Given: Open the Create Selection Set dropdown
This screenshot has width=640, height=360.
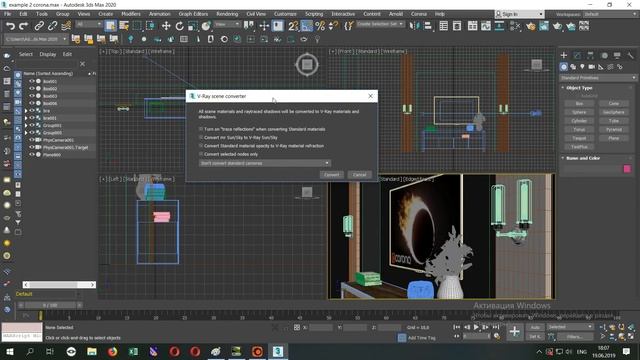Looking at the screenshot, I should click(x=380, y=24).
